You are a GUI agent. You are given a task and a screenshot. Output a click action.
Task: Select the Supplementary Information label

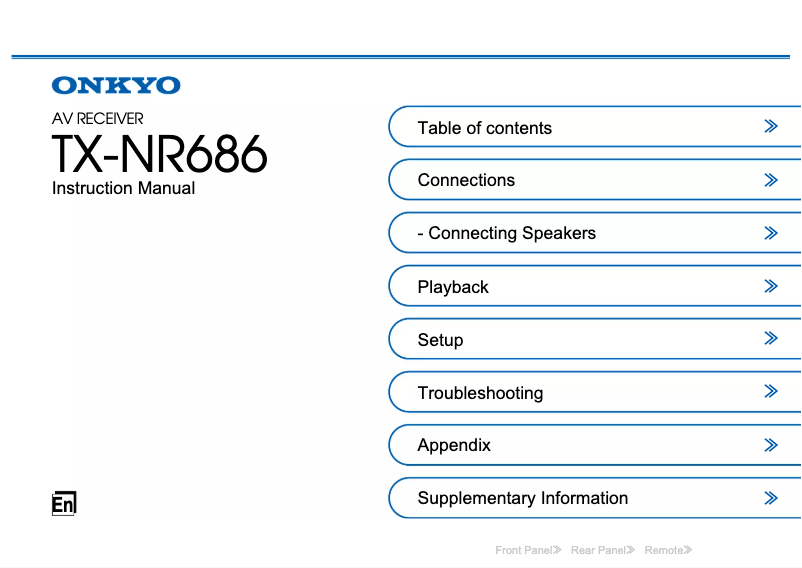coord(522,498)
